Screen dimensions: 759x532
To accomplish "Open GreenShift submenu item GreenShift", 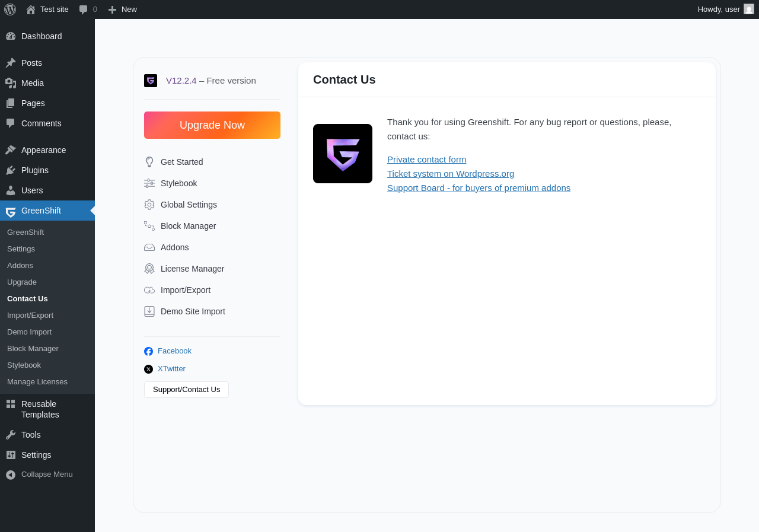I will (x=25, y=232).
